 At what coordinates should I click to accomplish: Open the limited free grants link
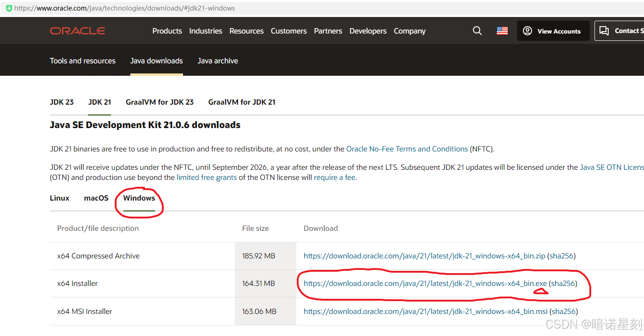click(207, 177)
